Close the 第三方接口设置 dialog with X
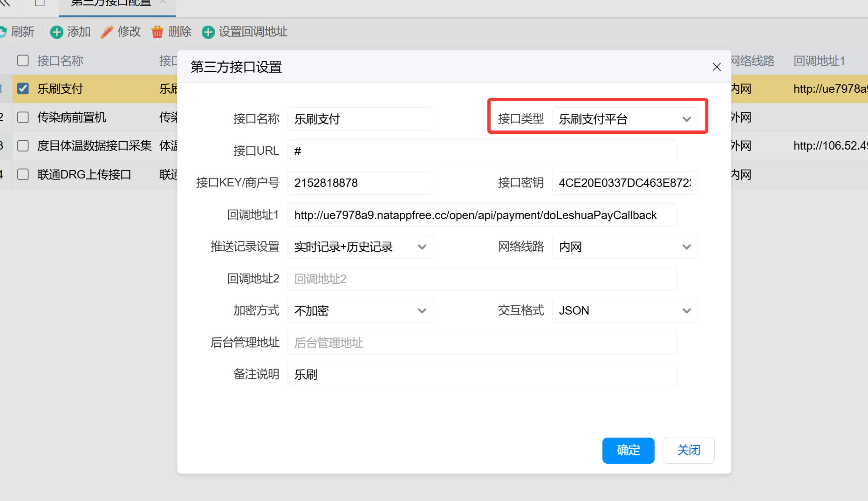The height and width of the screenshot is (501, 868). 717,67
